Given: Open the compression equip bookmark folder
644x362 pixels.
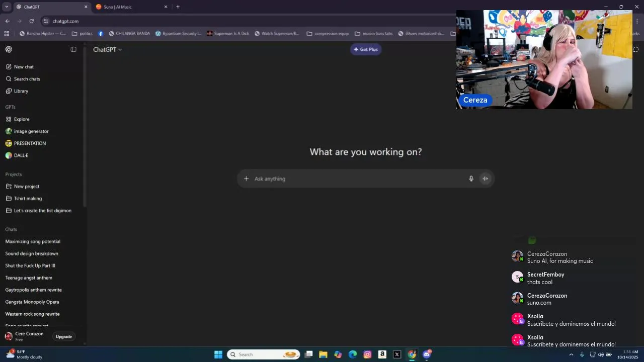Looking at the screenshot, I should pos(328,34).
